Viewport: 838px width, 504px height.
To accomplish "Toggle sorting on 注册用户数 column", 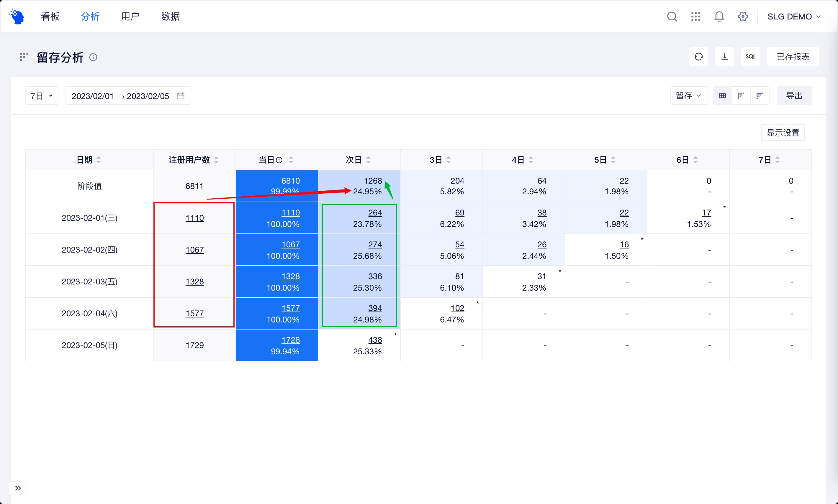I will pos(217,160).
